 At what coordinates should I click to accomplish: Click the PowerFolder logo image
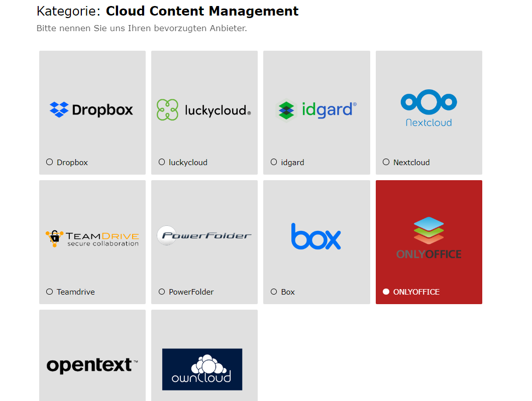click(204, 235)
